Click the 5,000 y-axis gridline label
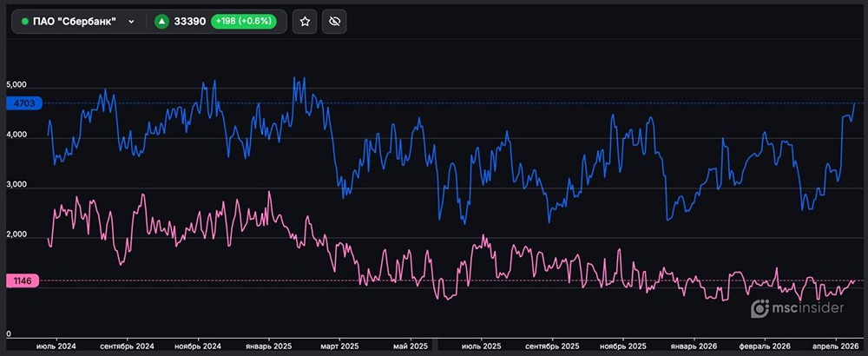Image resolution: width=868 pixels, height=356 pixels. tap(17, 85)
